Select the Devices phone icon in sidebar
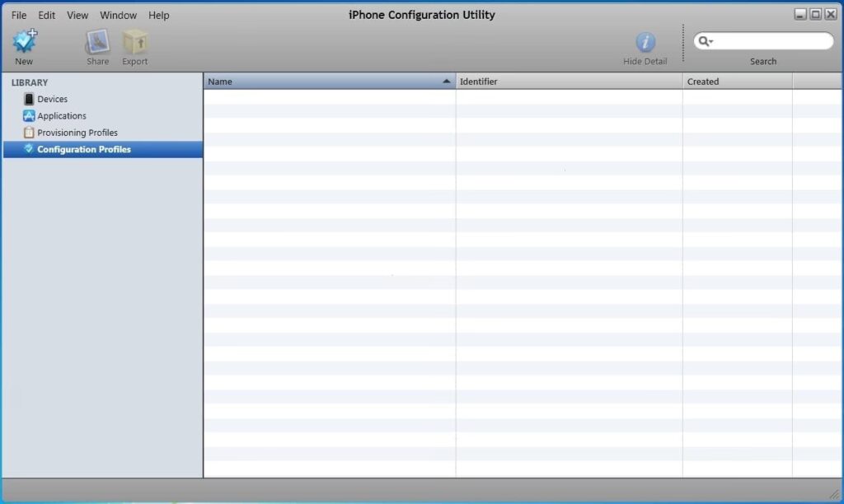This screenshot has height=504, width=844. 29,99
